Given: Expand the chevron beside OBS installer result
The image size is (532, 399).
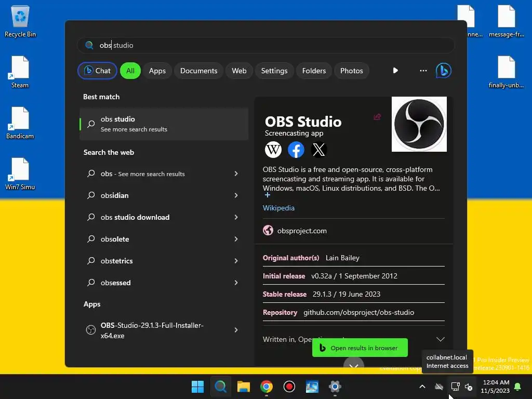Looking at the screenshot, I should tap(236, 330).
